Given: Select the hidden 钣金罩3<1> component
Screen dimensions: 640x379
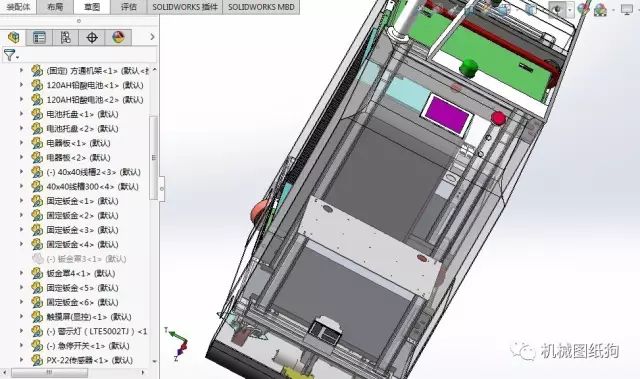Looking at the screenshot, I should pyautogui.click(x=86, y=259).
